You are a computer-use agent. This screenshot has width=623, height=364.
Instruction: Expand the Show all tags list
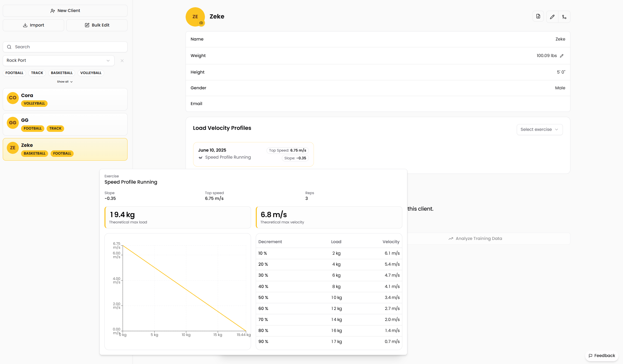[65, 82]
